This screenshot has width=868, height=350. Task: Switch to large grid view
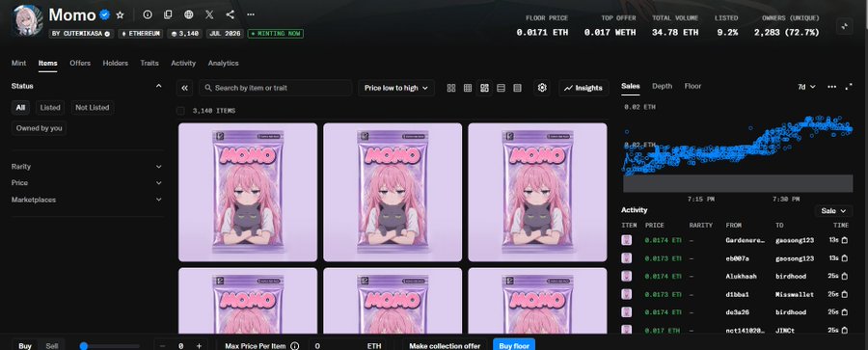(451, 88)
